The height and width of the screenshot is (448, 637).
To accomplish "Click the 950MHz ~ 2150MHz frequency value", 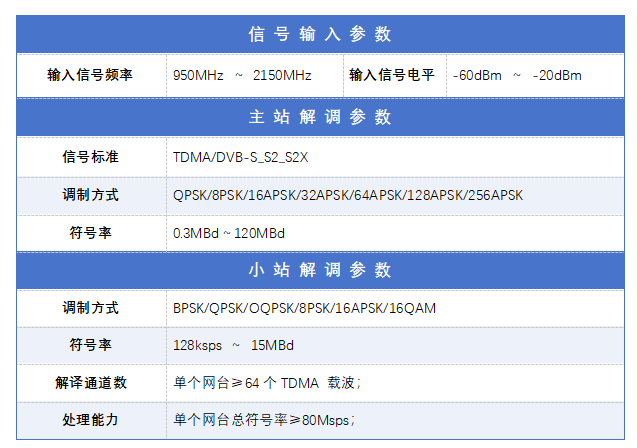I will pos(242,75).
